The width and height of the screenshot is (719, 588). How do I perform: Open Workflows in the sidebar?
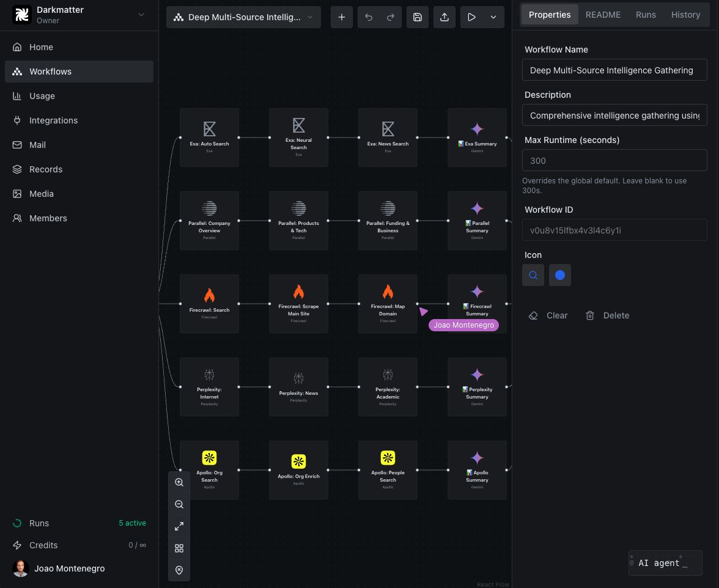tap(79, 72)
